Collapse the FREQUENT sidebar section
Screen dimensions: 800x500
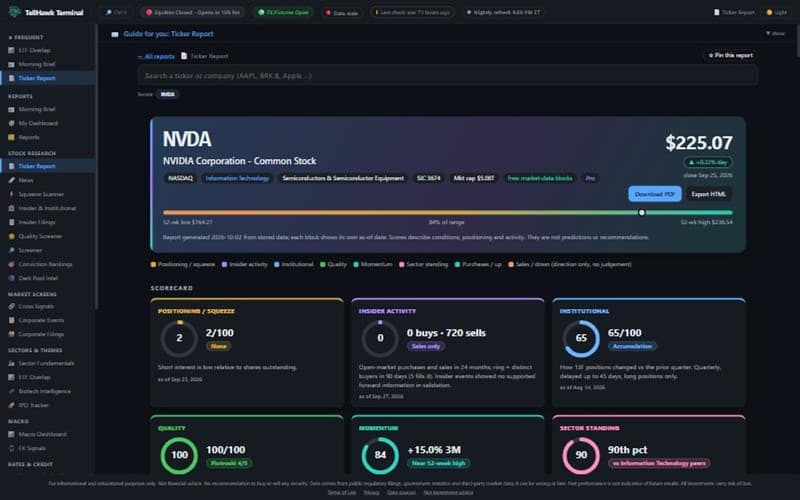pos(26,37)
